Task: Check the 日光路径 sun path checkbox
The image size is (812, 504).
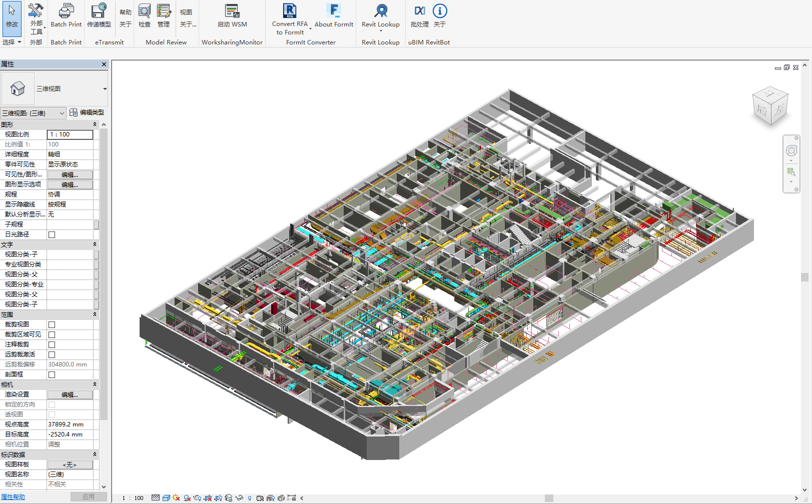Action: point(52,234)
